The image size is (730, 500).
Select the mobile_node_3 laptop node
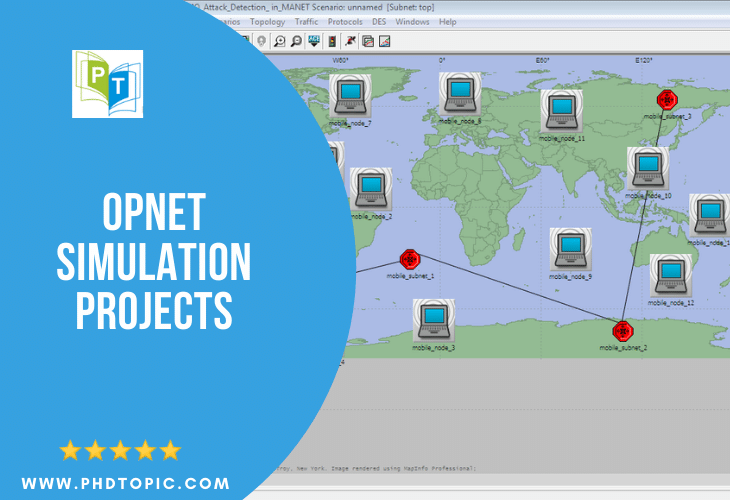tap(434, 320)
